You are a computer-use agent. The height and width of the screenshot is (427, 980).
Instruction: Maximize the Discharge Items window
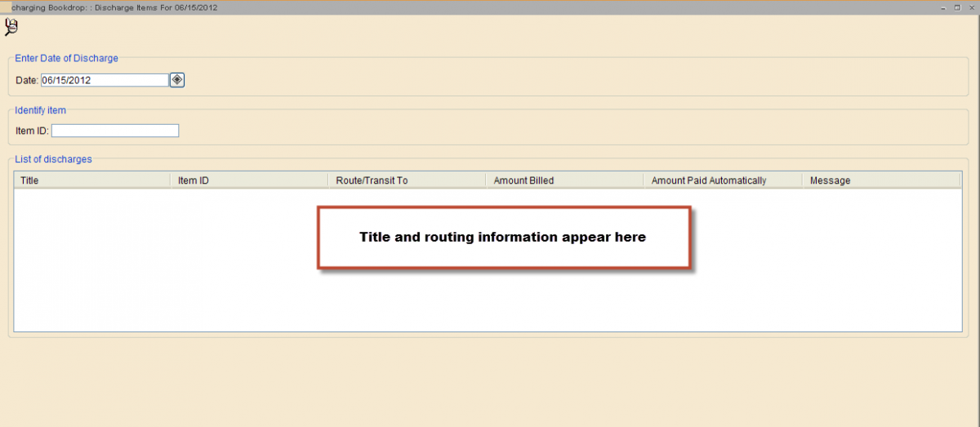pyautogui.click(x=957, y=7)
